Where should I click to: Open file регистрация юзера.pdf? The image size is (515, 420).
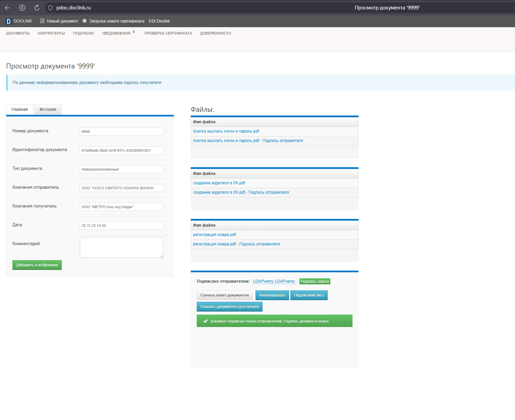215,235
